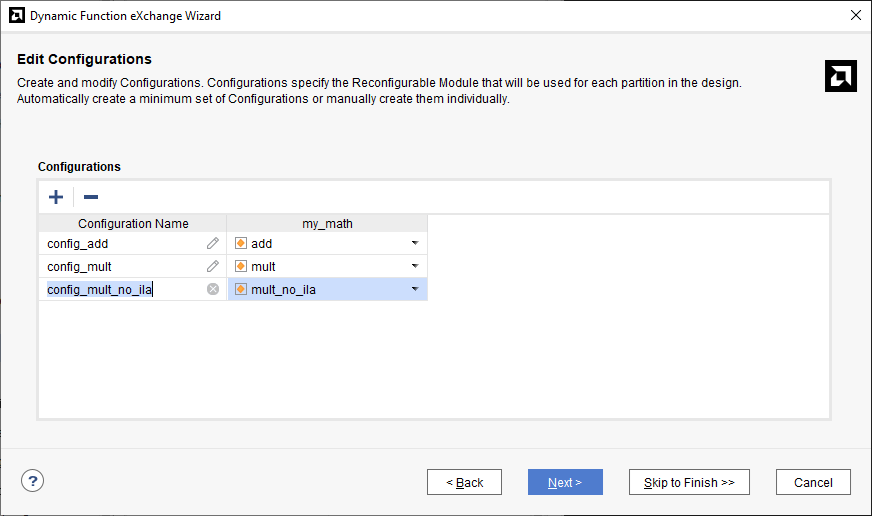Click the pencil icon beside config_mult
Screen dimensions: 872x516
pyautogui.click(x=213, y=266)
